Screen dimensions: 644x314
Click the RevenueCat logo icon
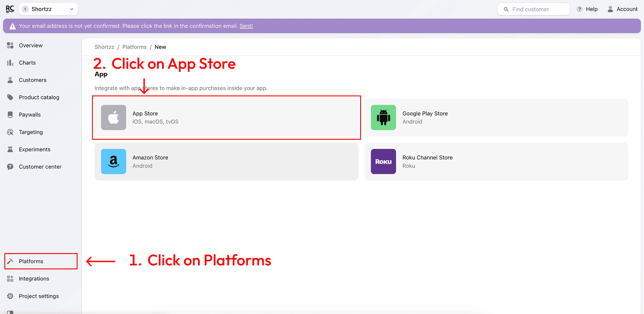click(10, 9)
